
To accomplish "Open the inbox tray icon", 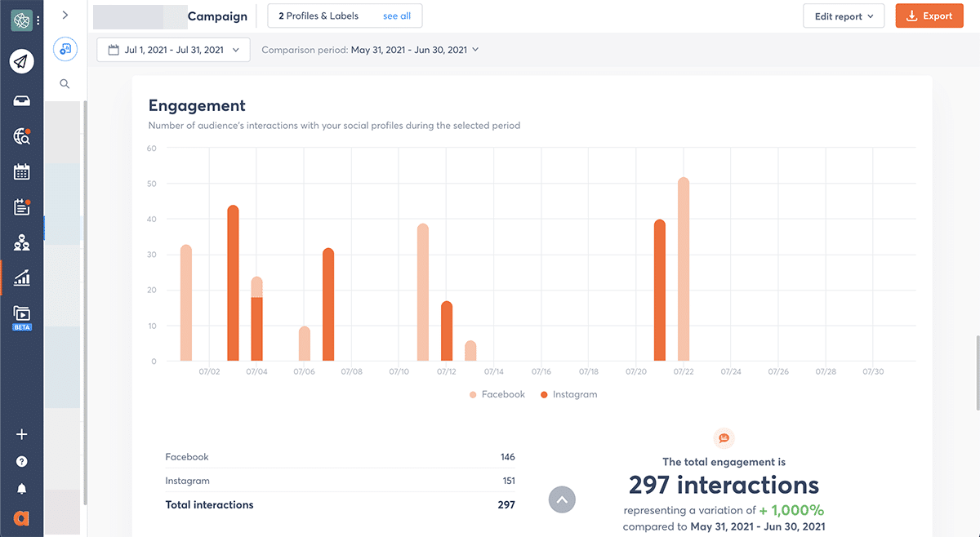I will pos(22,100).
